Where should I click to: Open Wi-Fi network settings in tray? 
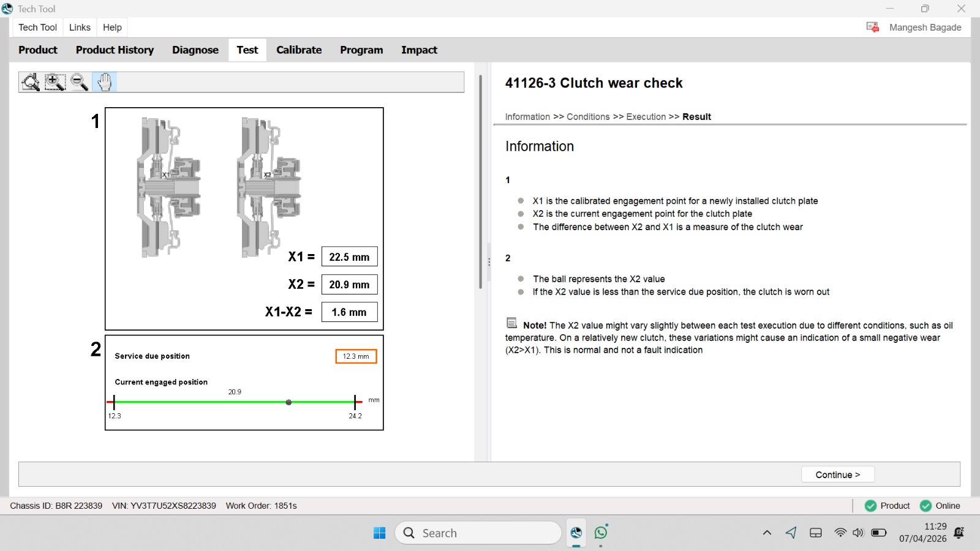click(840, 533)
